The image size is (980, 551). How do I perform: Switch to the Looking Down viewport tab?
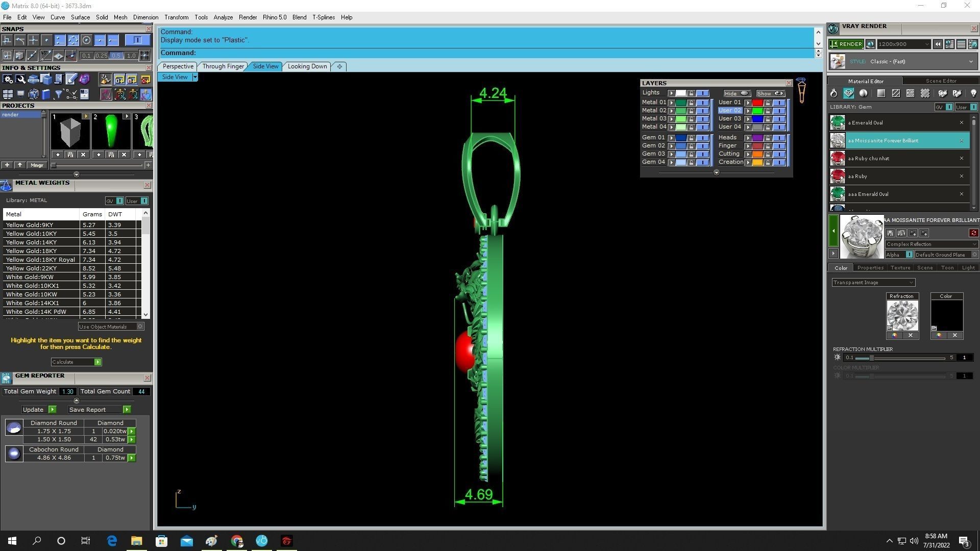click(x=307, y=66)
